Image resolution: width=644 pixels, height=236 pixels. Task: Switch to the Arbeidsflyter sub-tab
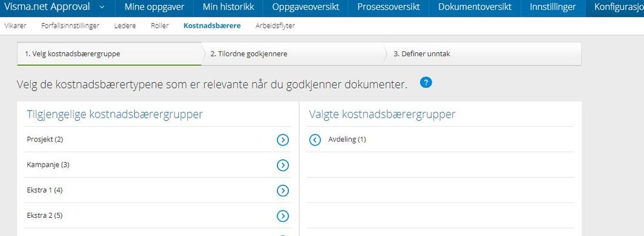pyautogui.click(x=275, y=26)
